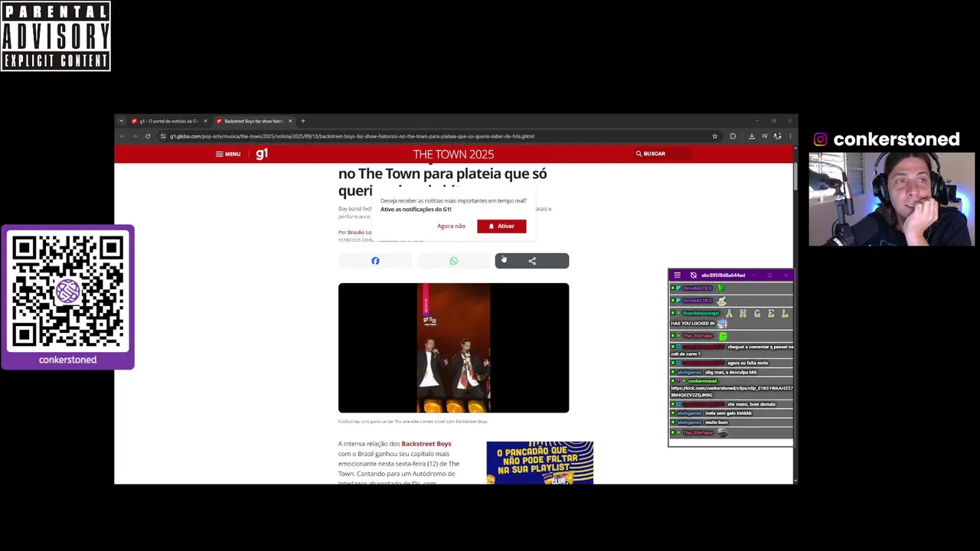
Task: Open the kick.com clip link in chat
Action: coord(732,391)
